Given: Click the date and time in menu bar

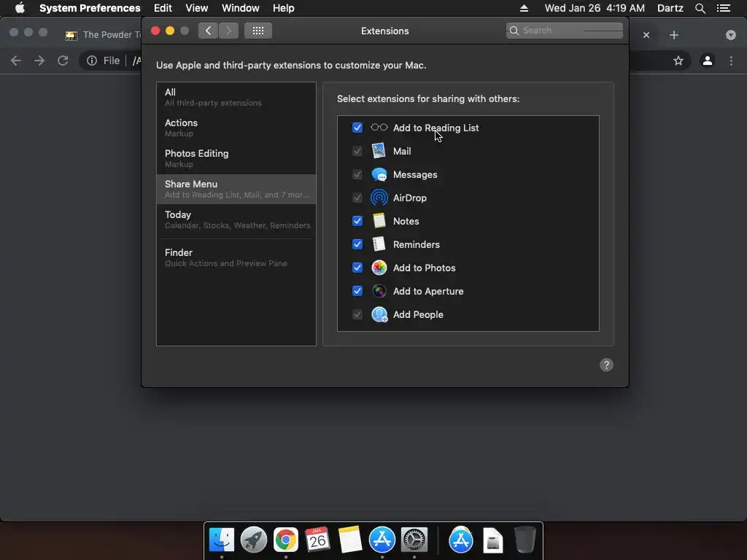Looking at the screenshot, I should [x=595, y=8].
